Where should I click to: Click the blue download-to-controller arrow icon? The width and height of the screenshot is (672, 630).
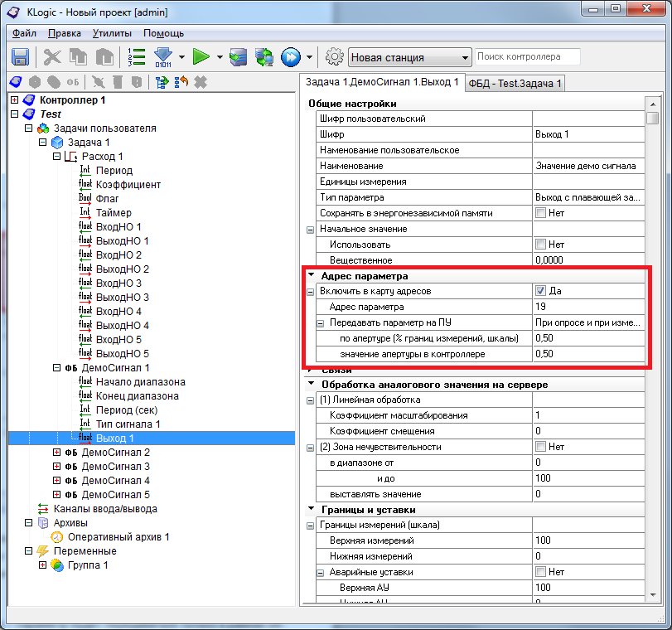tap(162, 57)
